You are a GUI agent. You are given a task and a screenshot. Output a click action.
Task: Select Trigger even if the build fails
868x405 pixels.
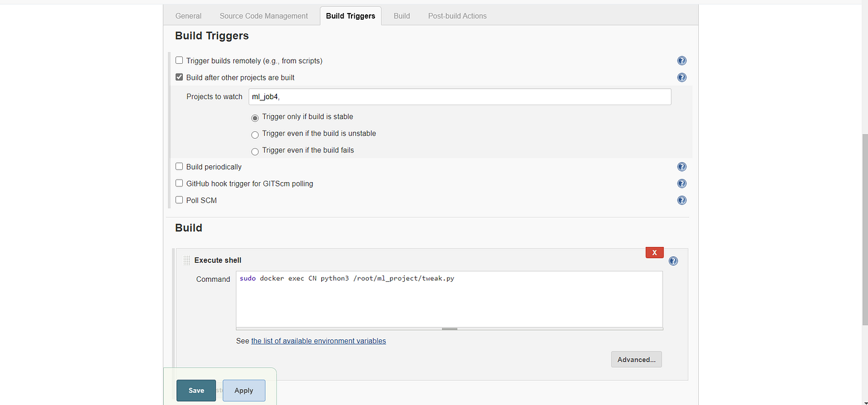pyautogui.click(x=255, y=151)
